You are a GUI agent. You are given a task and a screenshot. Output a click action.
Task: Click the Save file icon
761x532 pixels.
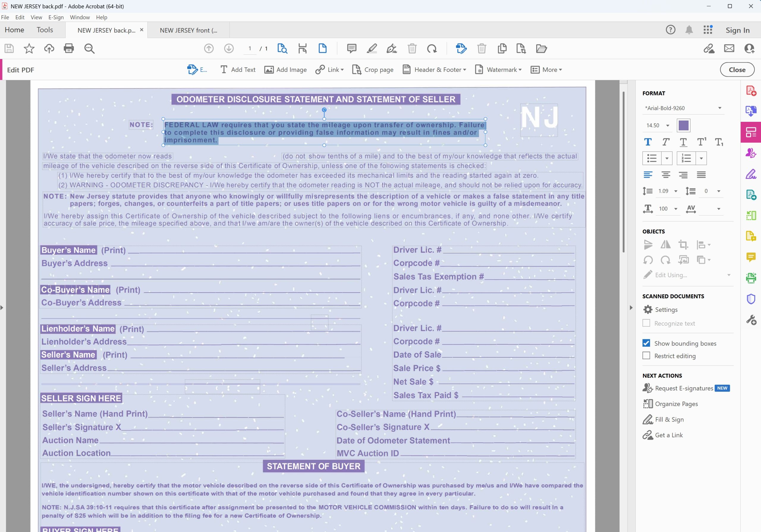tap(9, 49)
